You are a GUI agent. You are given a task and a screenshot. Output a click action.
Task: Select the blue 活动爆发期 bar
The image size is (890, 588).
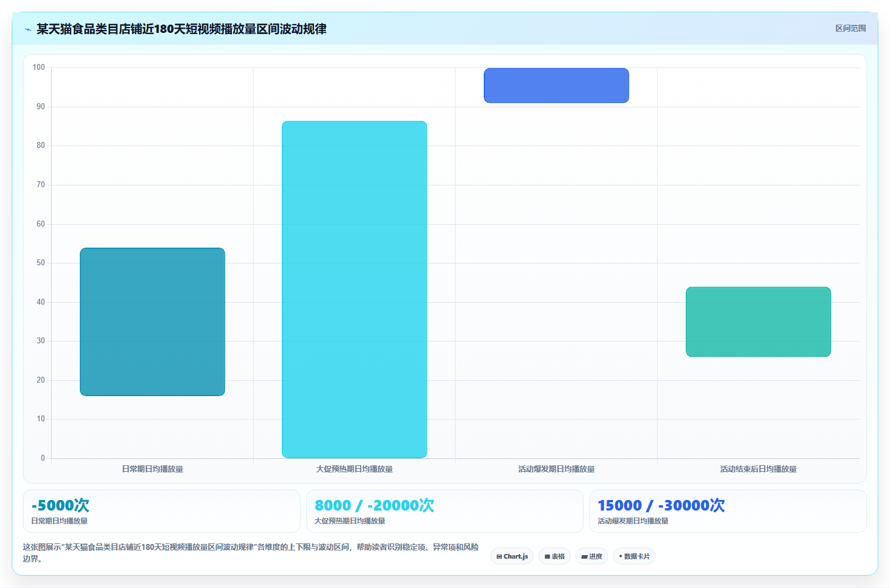click(x=557, y=86)
